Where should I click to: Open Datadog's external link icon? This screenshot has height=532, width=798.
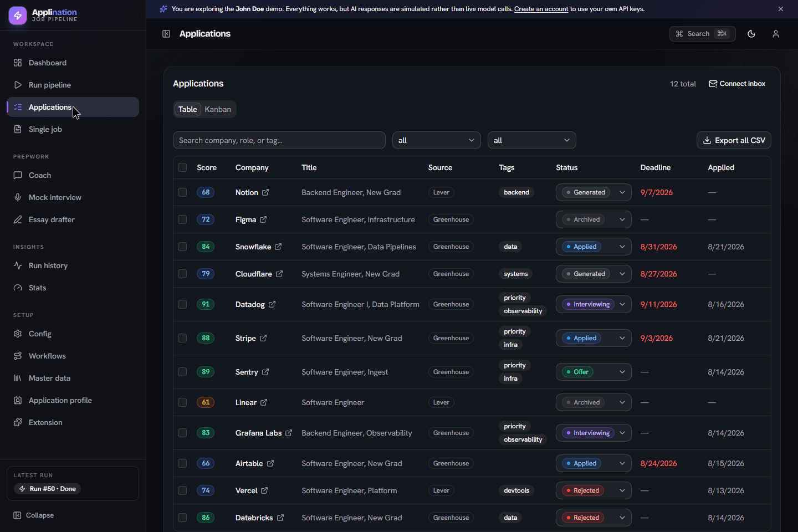[272, 304]
